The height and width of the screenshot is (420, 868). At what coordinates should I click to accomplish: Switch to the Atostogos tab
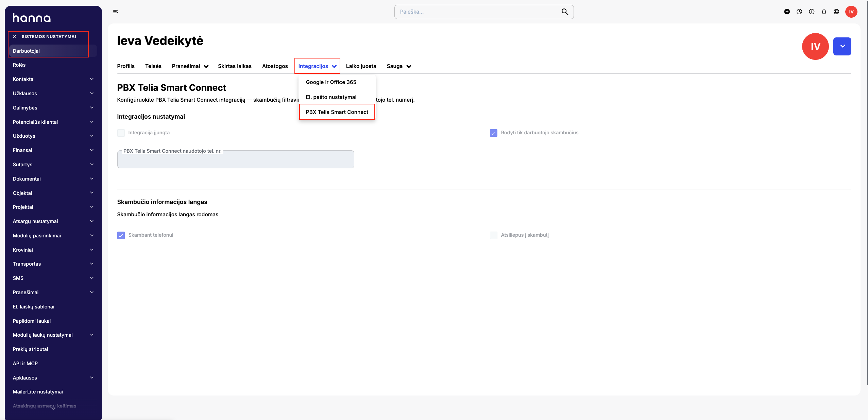pyautogui.click(x=275, y=66)
